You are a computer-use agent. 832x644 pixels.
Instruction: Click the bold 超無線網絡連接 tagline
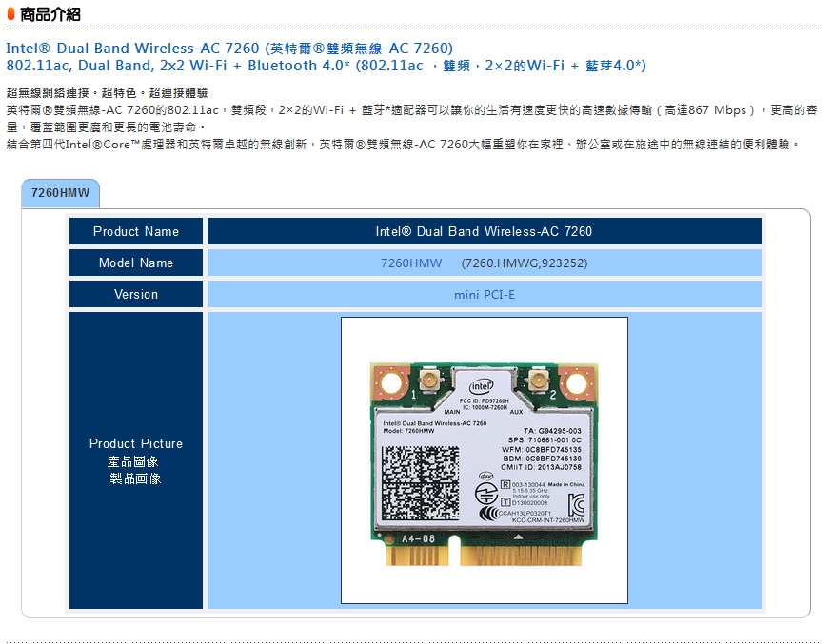108,93
